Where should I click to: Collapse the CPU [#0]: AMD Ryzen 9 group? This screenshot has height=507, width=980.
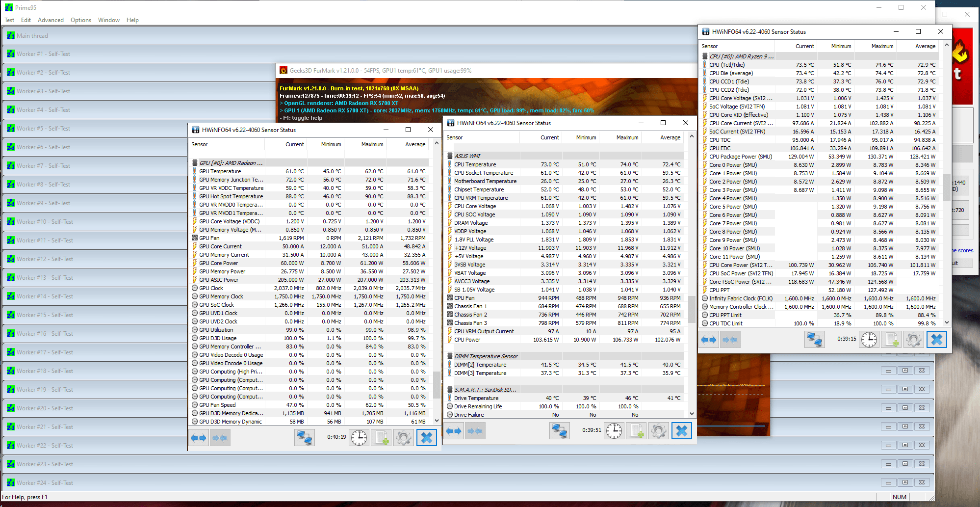(820, 56)
